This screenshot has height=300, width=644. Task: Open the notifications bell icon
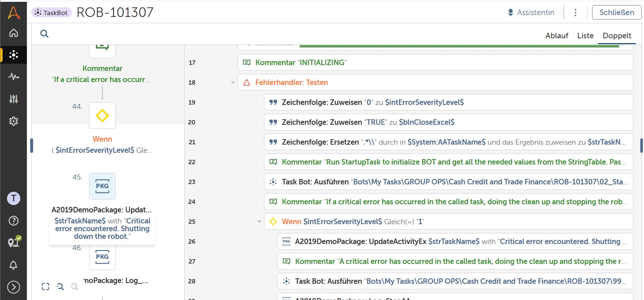point(14,265)
